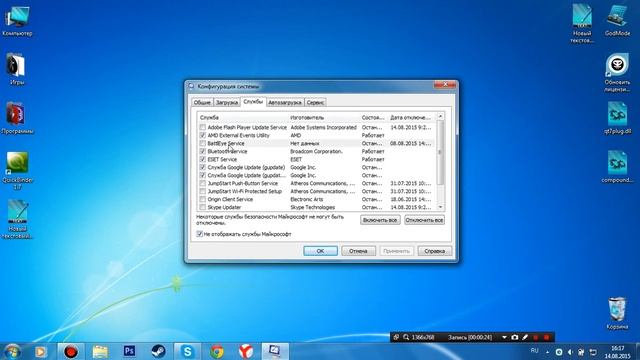Enable JumpStart Push-Button Service checkbox
The image size is (640, 360).
[x=202, y=183]
